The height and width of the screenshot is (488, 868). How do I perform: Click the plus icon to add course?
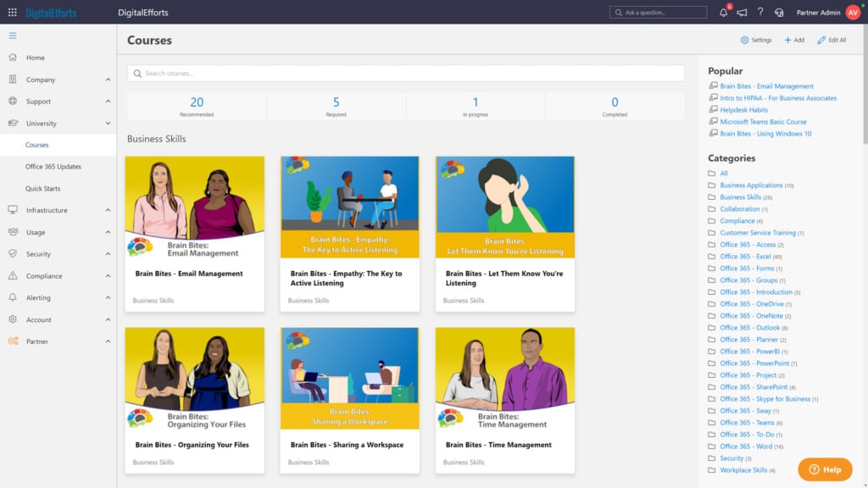click(x=787, y=40)
